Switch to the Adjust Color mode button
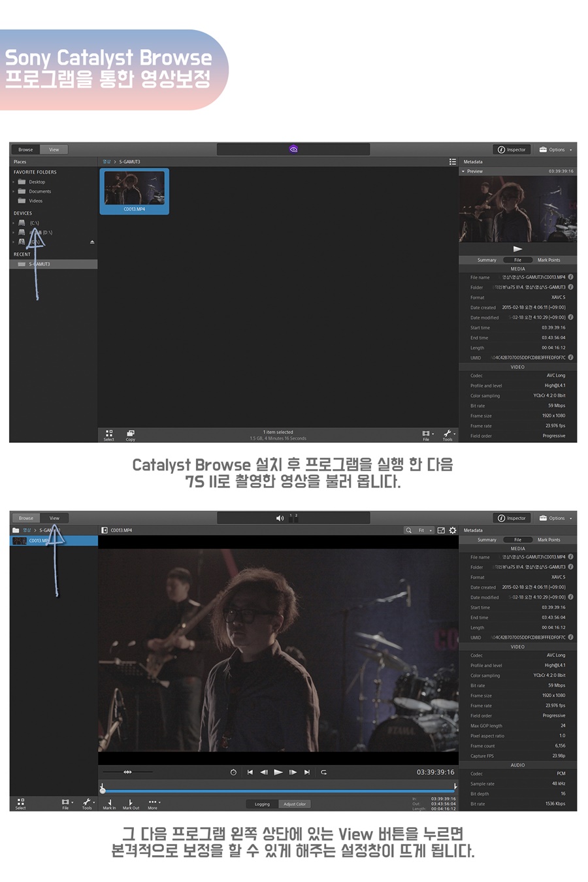The width and height of the screenshot is (588, 882). tap(295, 804)
